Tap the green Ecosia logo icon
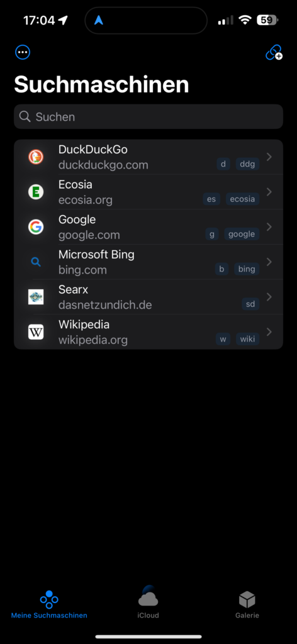 (36, 192)
